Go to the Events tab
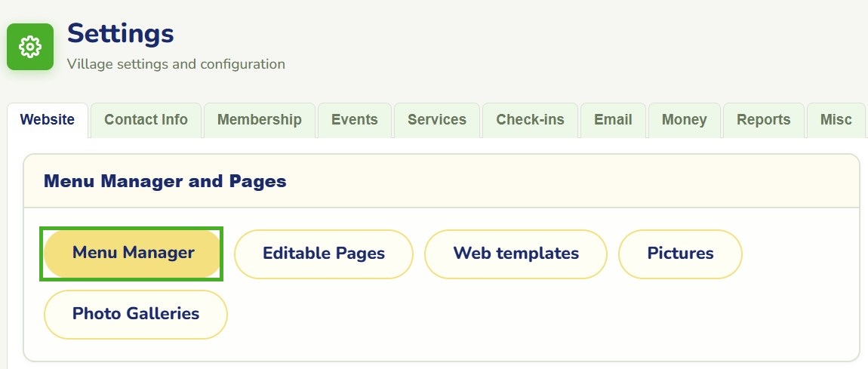868x369 pixels. 354,120
